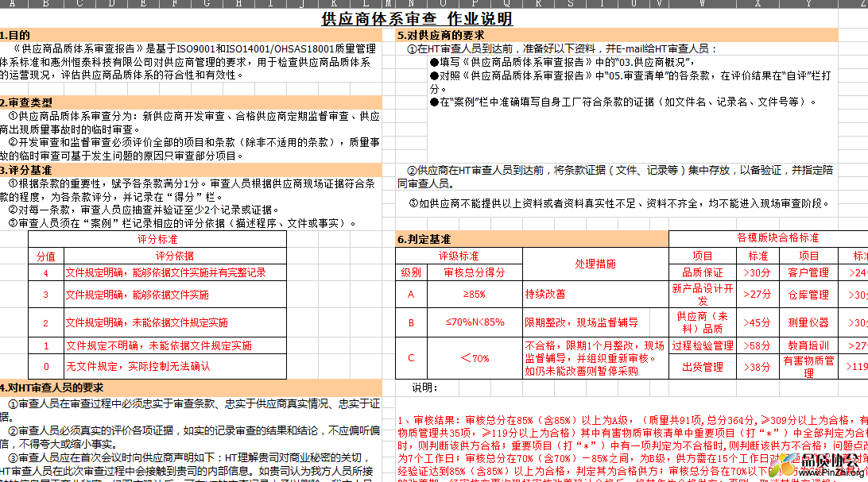Click the cell starting 不合格，限期1个月整改
The width and height of the screenshot is (868, 482).
(x=595, y=358)
